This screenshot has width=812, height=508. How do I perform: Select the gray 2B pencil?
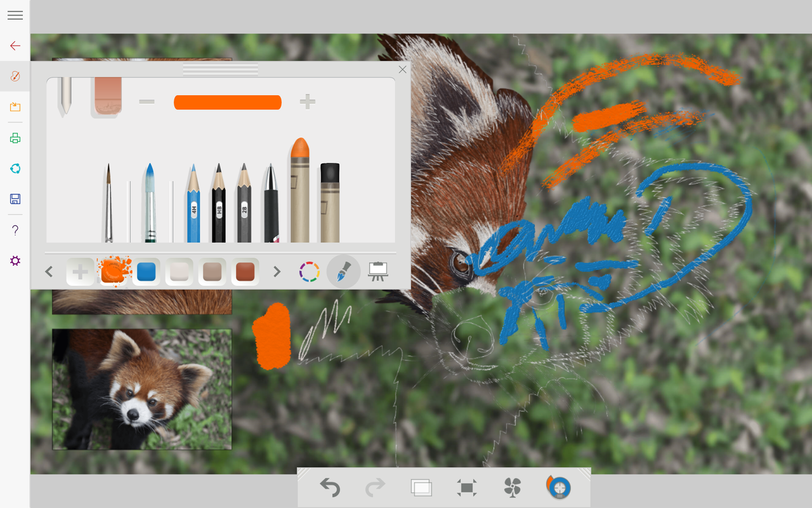[x=244, y=203]
